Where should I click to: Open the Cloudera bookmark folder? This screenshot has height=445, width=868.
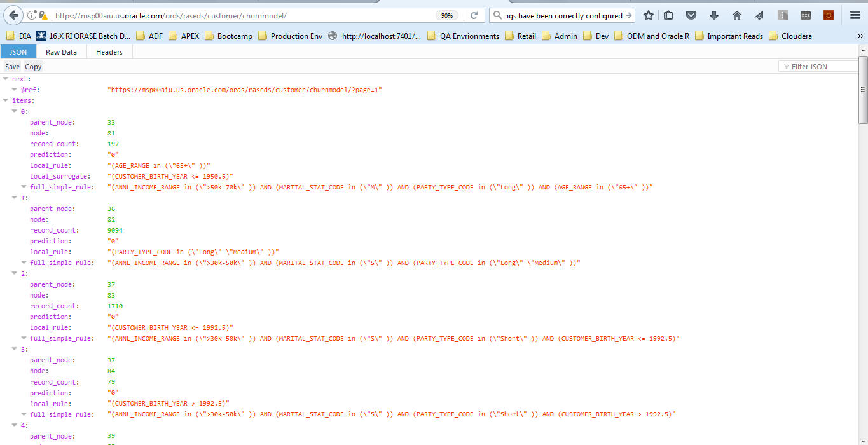point(790,36)
